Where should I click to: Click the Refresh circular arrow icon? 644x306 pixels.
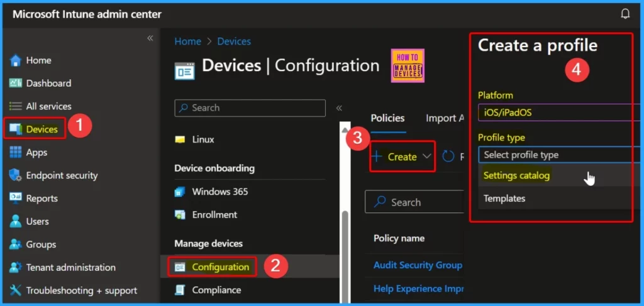click(x=448, y=156)
